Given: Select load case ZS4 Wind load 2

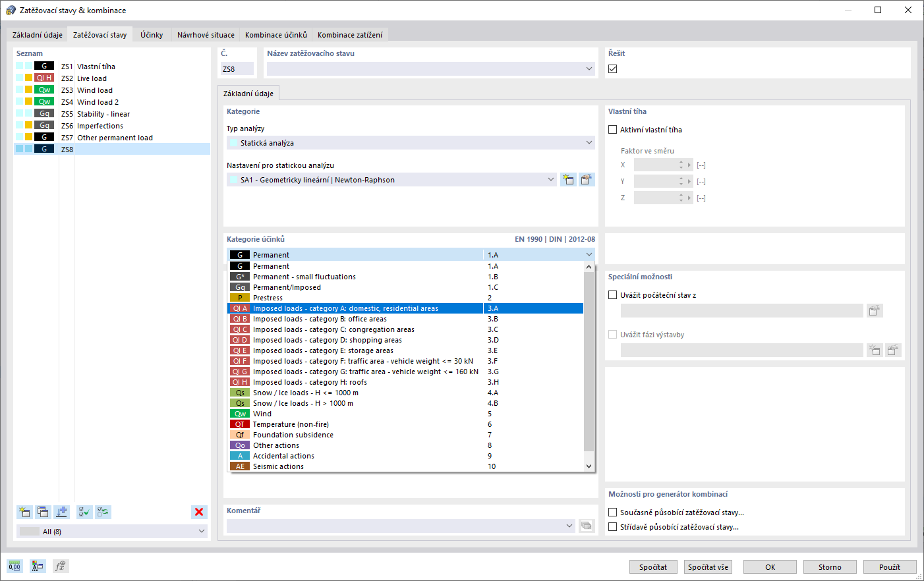Looking at the screenshot, I should (112, 101).
